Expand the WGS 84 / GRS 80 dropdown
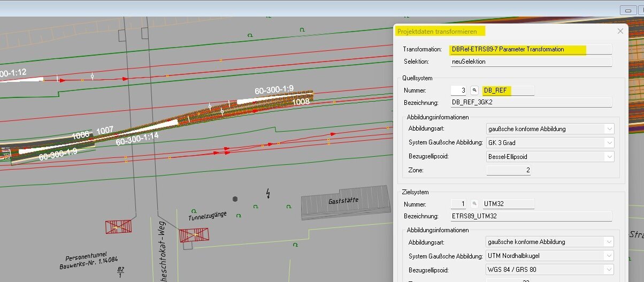Screen dimensions: 644x282 click(609, 270)
